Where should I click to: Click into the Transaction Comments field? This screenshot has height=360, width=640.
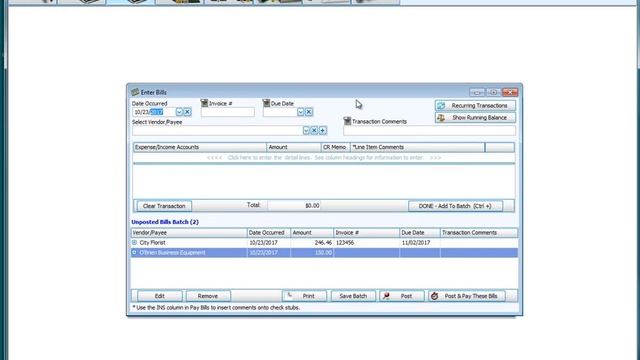click(429, 131)
